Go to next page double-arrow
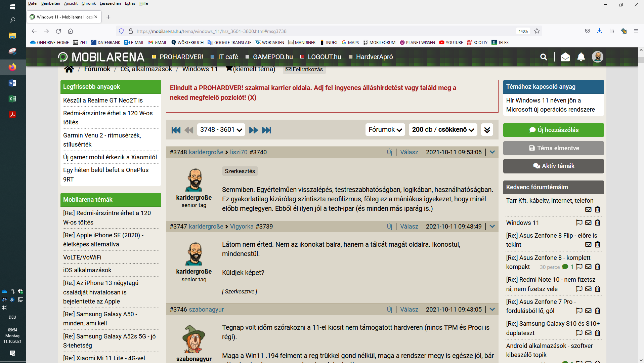 coord(253,130)
